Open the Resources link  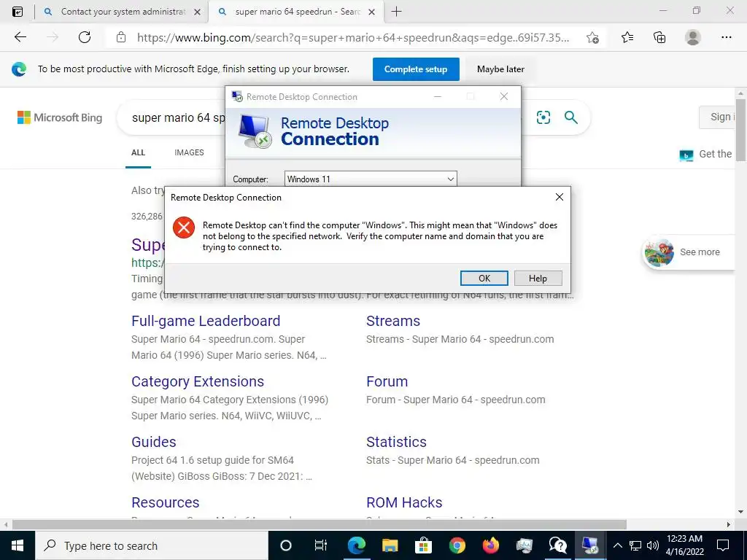click(166, 502)
